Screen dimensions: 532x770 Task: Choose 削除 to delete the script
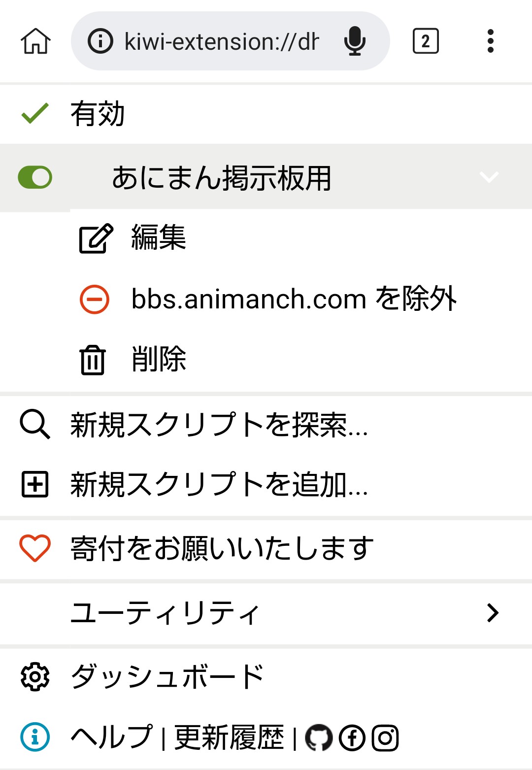pyautogui.click(x=158, y=359)
